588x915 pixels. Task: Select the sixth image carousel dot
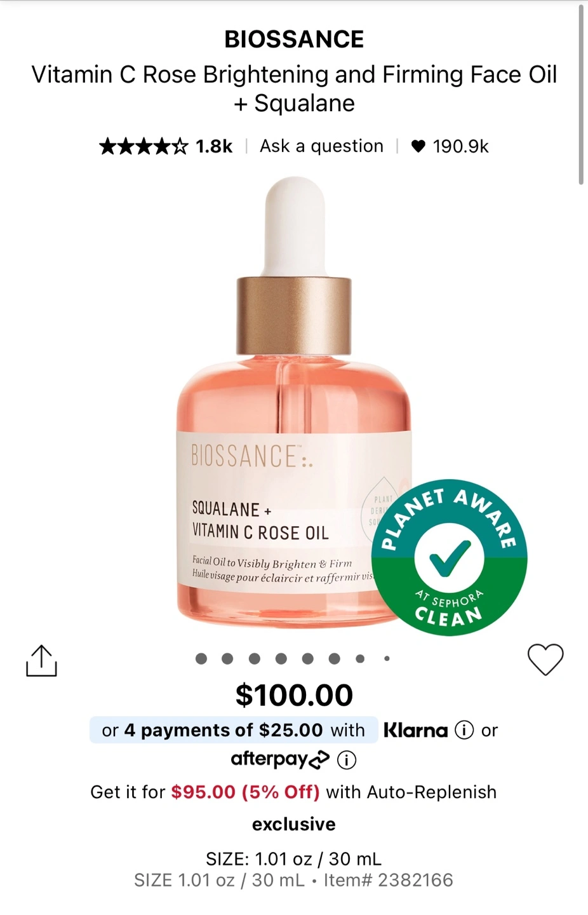coord(334,659)
